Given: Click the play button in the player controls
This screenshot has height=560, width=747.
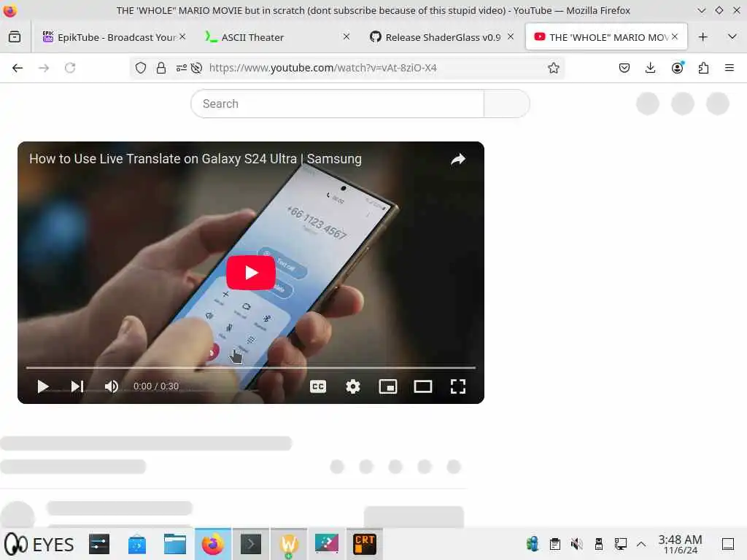Looking at the screenshot, I should pyautogui.click(x=43, y=386).
